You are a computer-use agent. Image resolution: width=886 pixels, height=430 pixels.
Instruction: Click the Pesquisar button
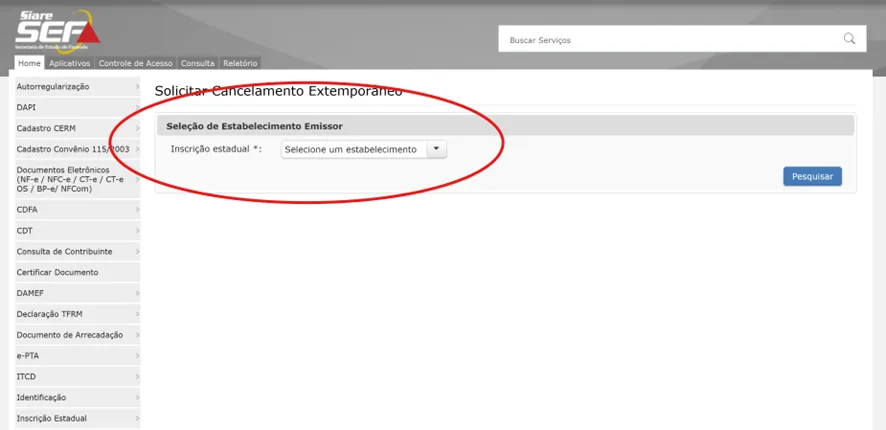[x=812, y=176]
